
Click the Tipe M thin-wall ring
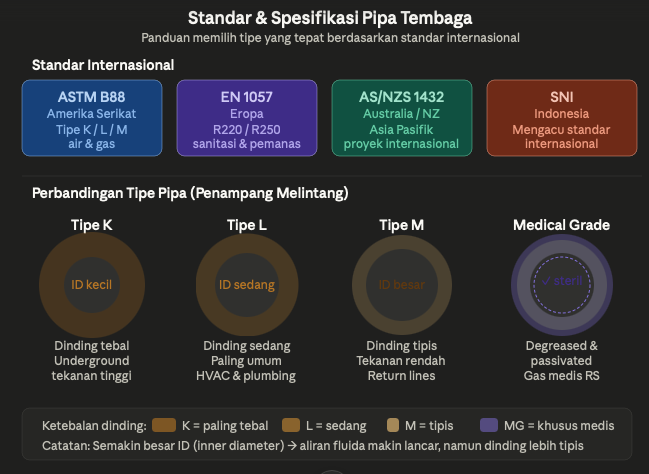point(401,285)
